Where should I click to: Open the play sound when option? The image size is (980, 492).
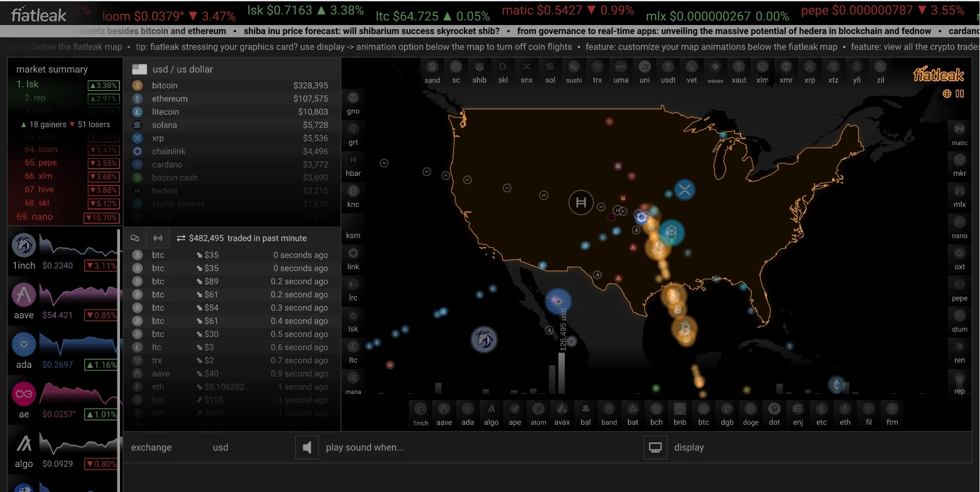pyautogui.click(x=364, y=448)
